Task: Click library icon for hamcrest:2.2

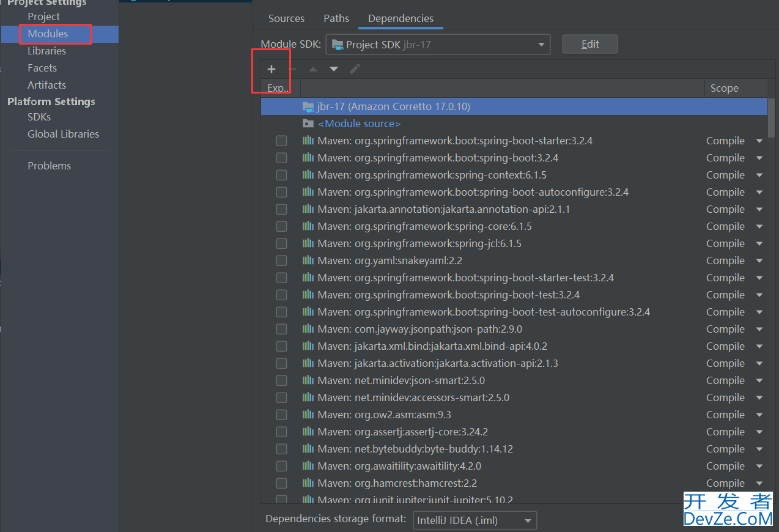Action: (x=308, y=483)
